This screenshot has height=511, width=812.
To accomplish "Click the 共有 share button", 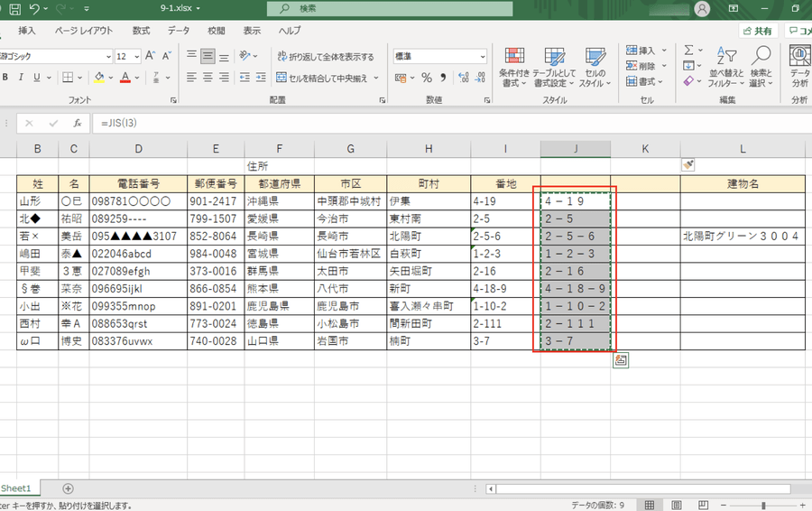I will point(758,31).
